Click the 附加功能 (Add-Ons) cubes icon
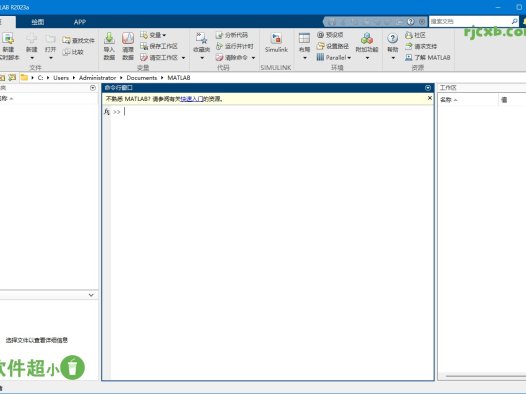This screenshot has width=526, height=394. 367,38
